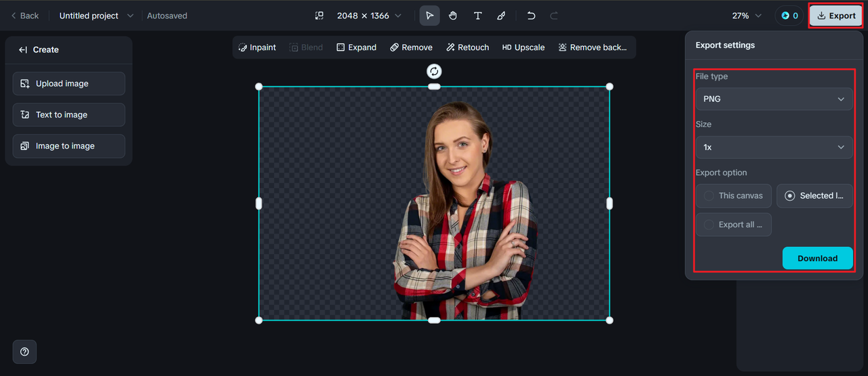Click the Autosaved status text
The image size is (868, 376).
point(167,16)
